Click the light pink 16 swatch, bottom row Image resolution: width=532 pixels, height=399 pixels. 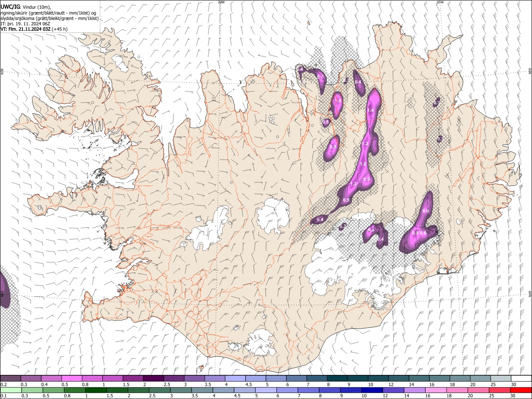(436, 390)
